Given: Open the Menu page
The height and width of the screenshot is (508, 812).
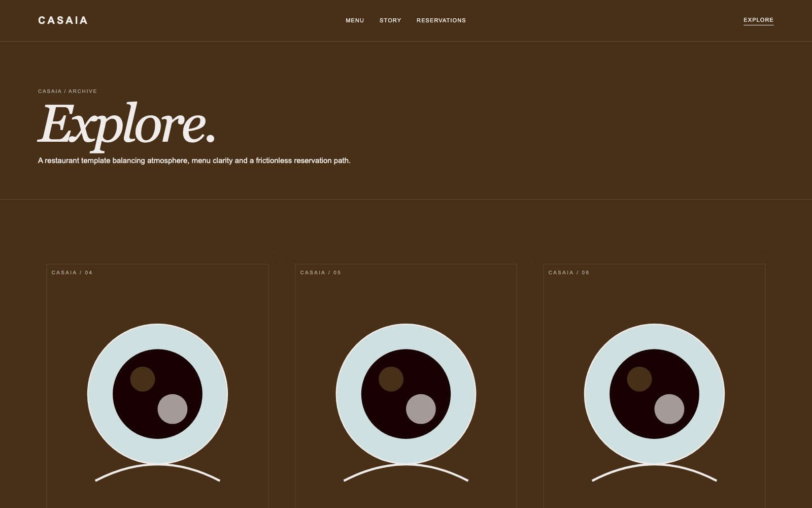Looking at the screenshot, I should pos(355,20).
